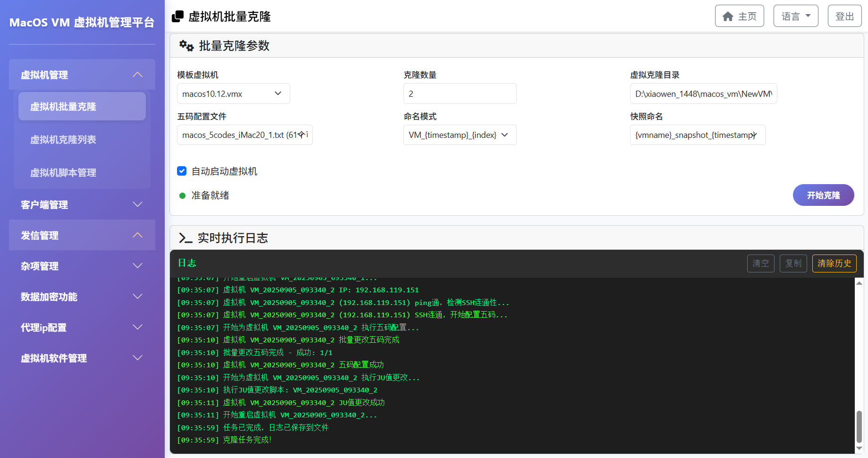This screenshot has height=458, width=868.
Task: Click the green 准备就绪 status dot
Action: tap(182, 195)
